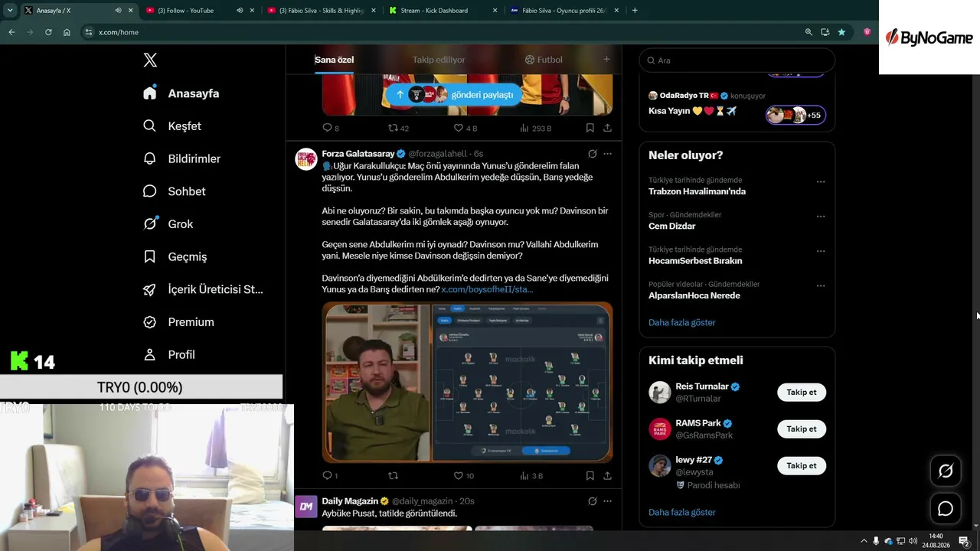Open the lineup video thumbnail in post
The width and height of the screenshot is (980, 551).
click(467, 383)
